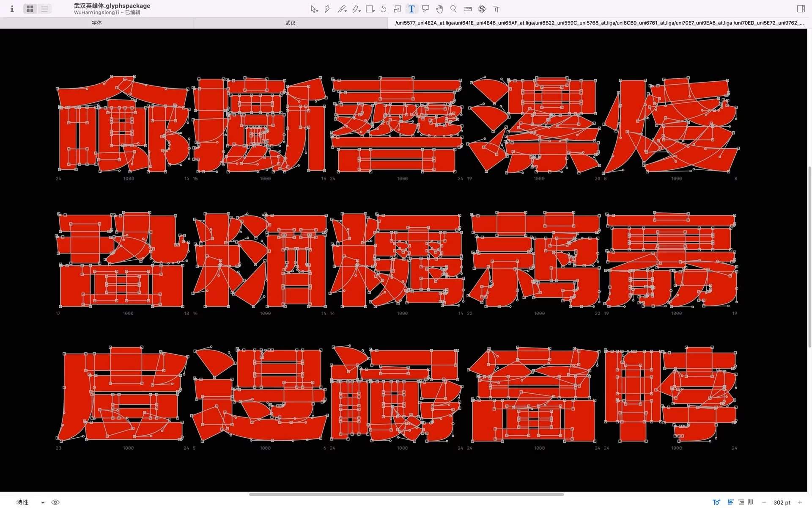Screen dimensions: 812x508
Task: Select the Measurement ruler tool
Action: click(468, 9)
